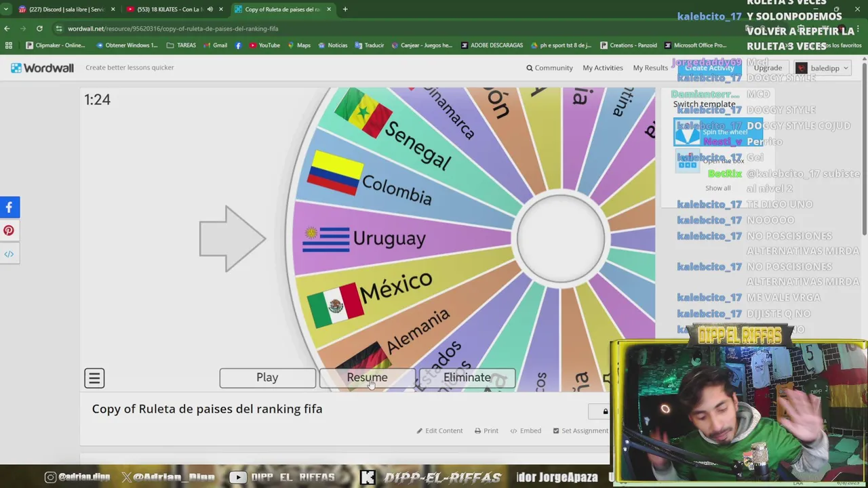This screenshot has width=868, height=488.
Task: Click the Eliminate button
Action: pos(467,378)
